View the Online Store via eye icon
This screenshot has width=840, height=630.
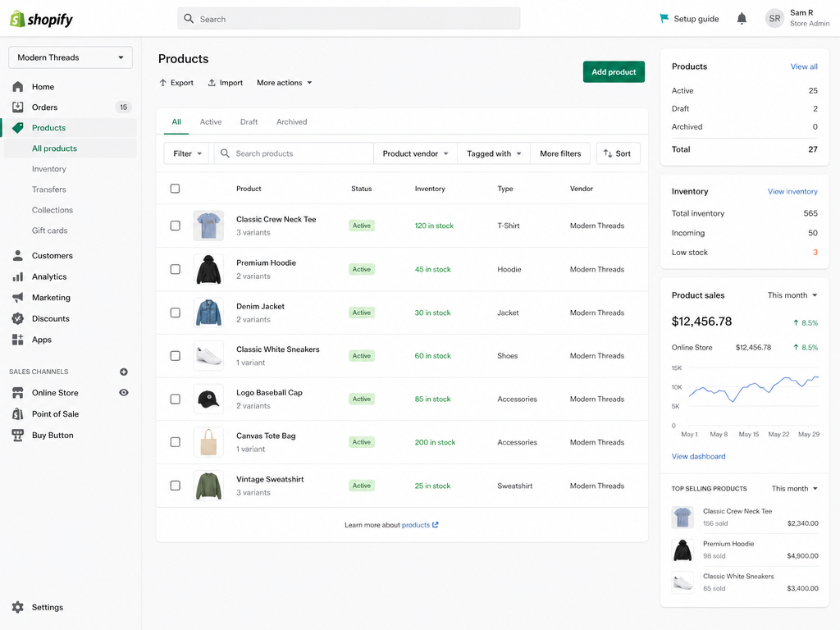point(124,393)
